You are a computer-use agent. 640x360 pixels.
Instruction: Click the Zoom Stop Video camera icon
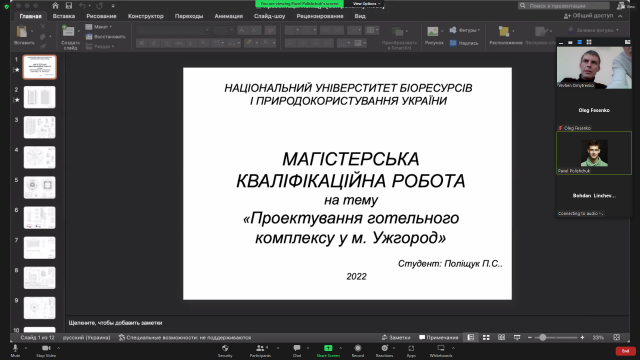tap(46, 348)
